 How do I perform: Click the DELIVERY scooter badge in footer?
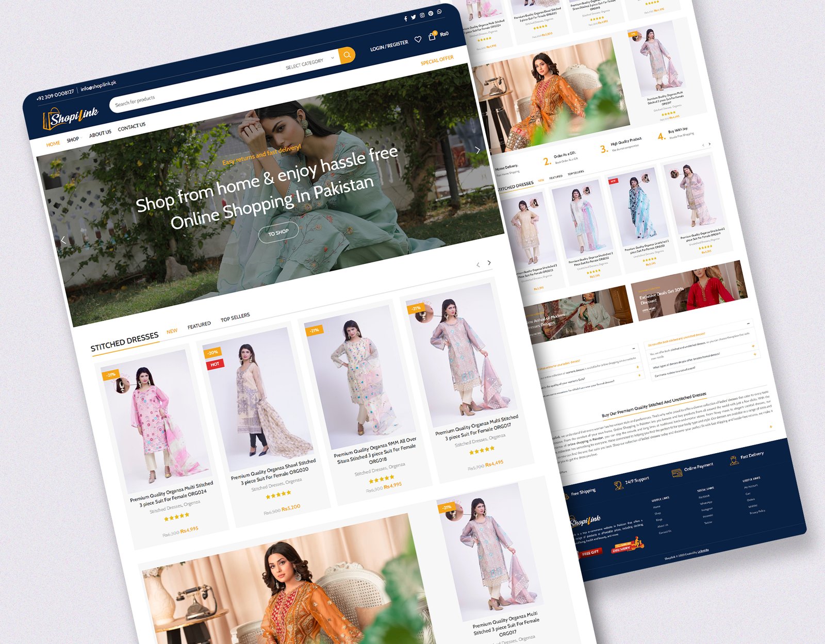(x=628, y=546)
